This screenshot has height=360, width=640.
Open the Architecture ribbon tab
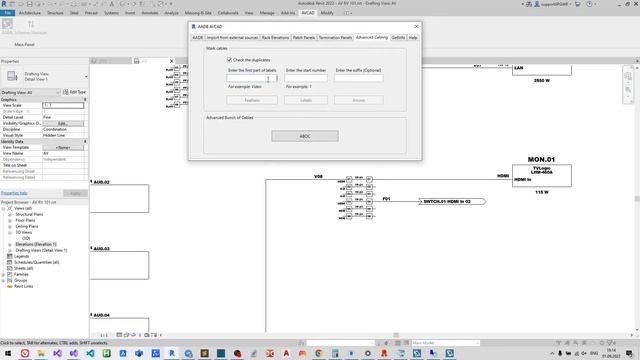(30, 13)
